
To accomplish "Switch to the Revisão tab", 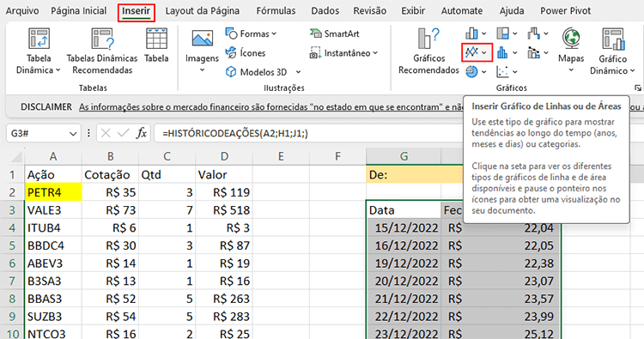I will click(369, 11).
